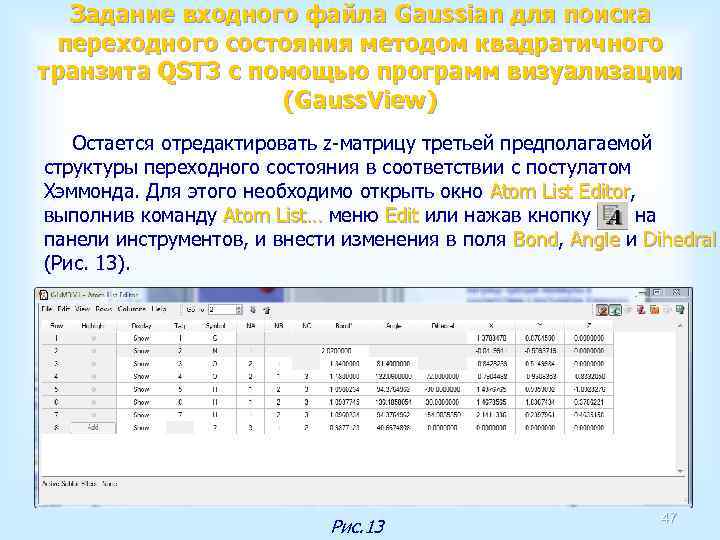Click the NB column header
This screenshot has width=720, height=540.
278,326
